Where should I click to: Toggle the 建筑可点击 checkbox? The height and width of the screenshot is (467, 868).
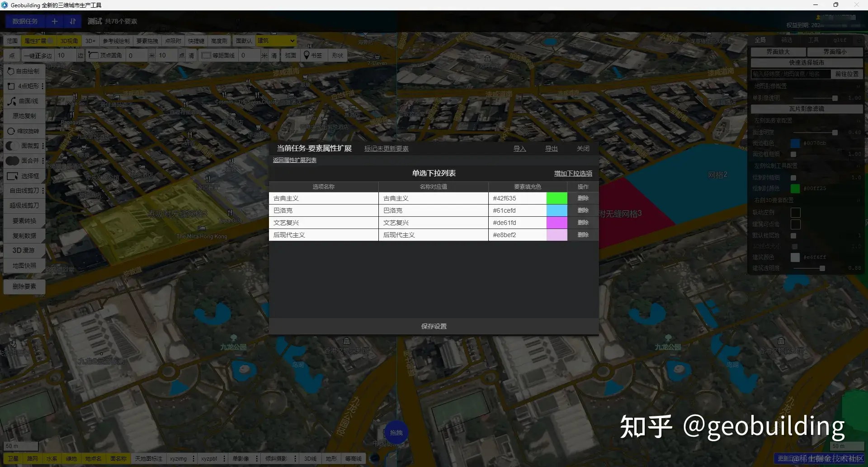[796, 224]
